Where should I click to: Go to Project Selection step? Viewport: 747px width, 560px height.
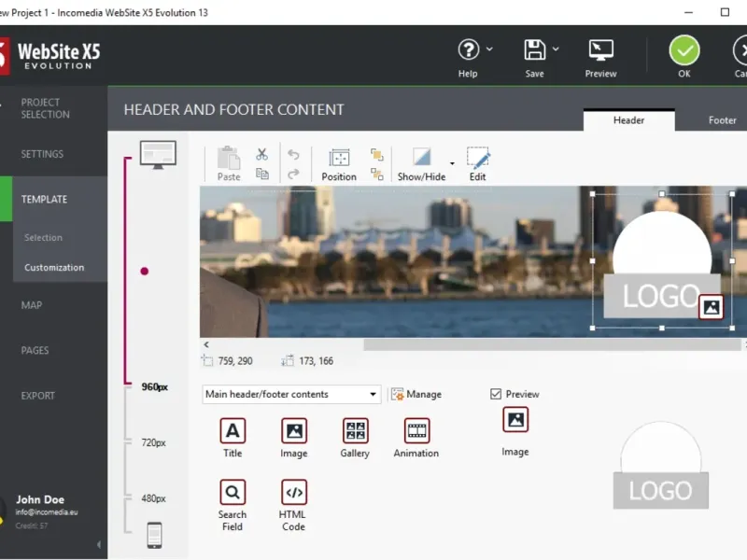click(45, 108)
